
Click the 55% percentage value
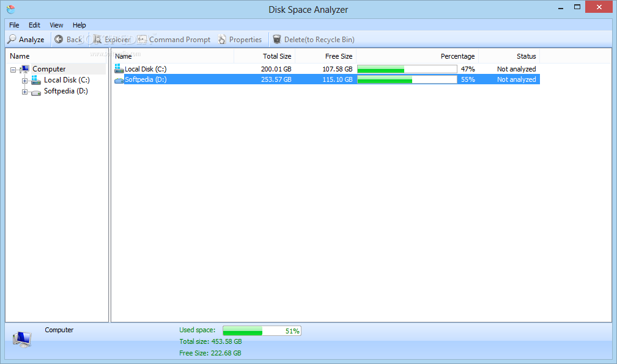coord(468,79)
